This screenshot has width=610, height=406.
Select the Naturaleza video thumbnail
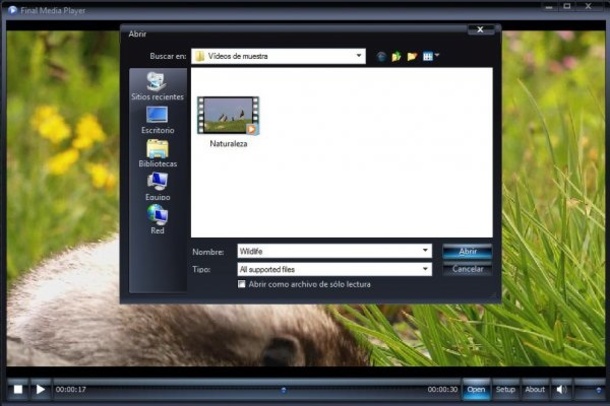pyautogui.click(x=228, y=116)
